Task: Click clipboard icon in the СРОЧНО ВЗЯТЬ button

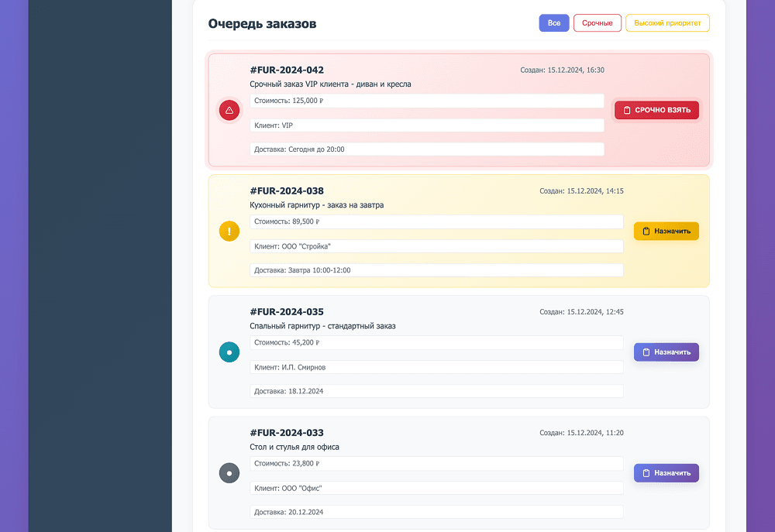Action: tap(627, 111)
